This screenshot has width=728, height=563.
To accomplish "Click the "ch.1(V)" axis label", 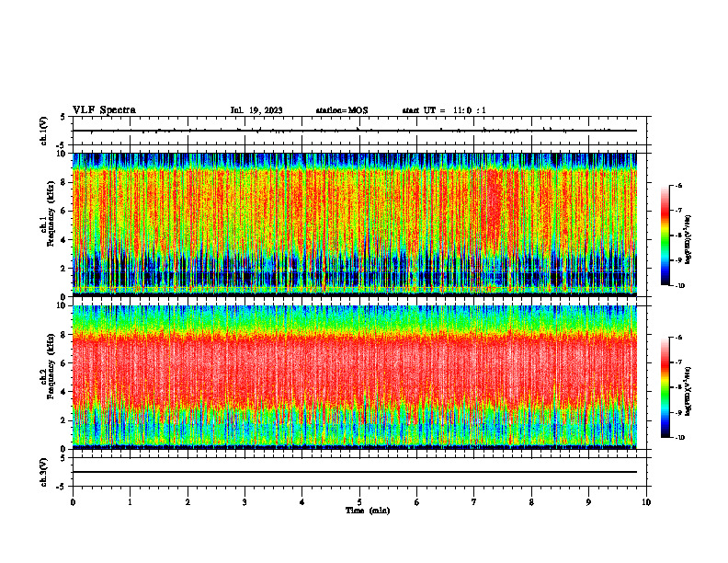I will click(44, 131).
